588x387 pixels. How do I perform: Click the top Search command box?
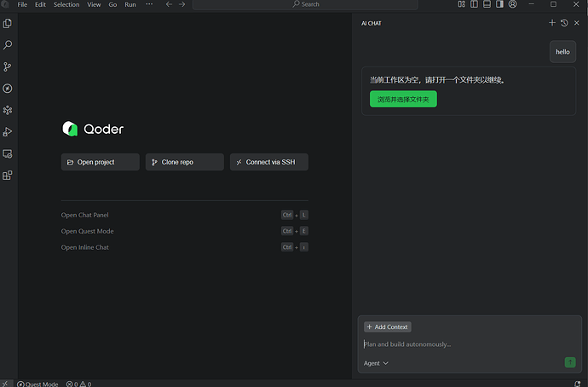click(305, 4)
